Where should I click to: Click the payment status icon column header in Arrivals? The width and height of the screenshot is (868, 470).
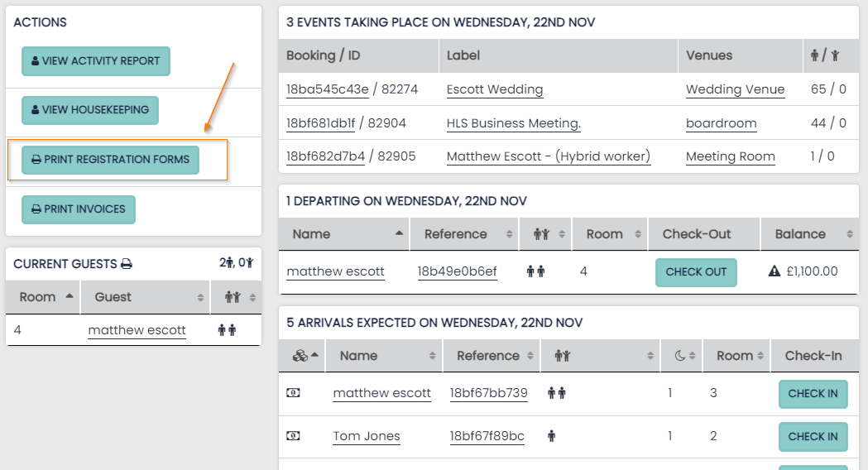(300, 356)
